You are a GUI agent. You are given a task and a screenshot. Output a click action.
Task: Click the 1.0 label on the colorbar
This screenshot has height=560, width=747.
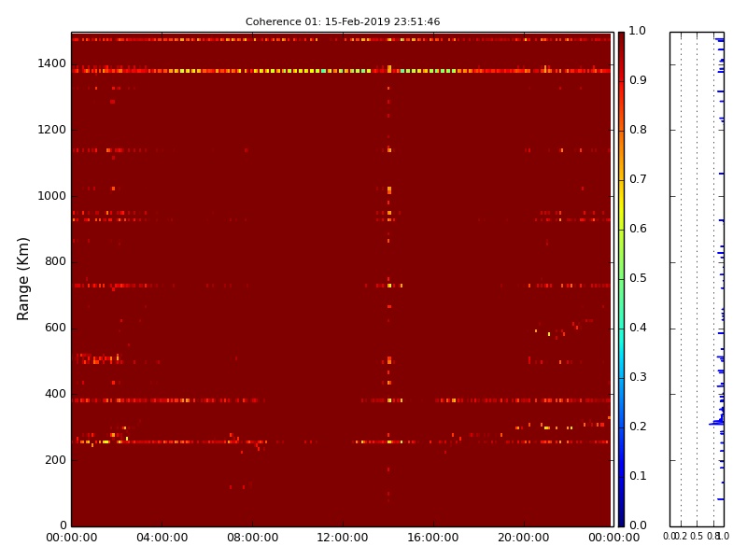click(638, 31)
